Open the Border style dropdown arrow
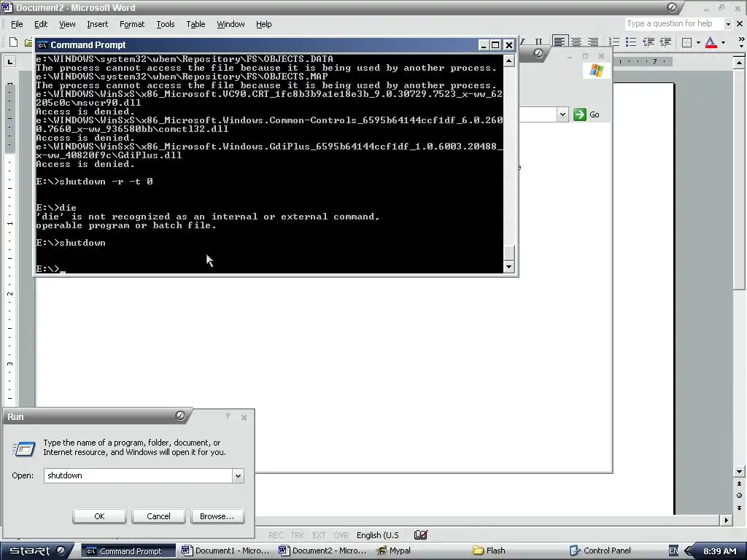Viewport: 747px width, 560px height. click(698, 42)
